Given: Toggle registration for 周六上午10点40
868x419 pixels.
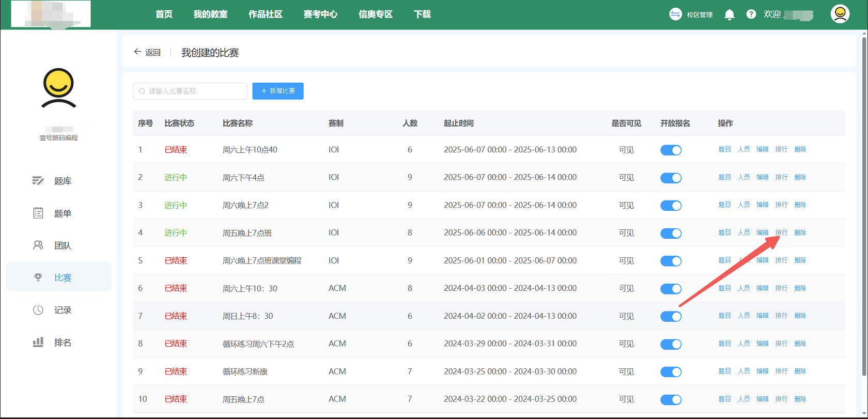Looking at the screenshot, I should [x=671, y=150].
